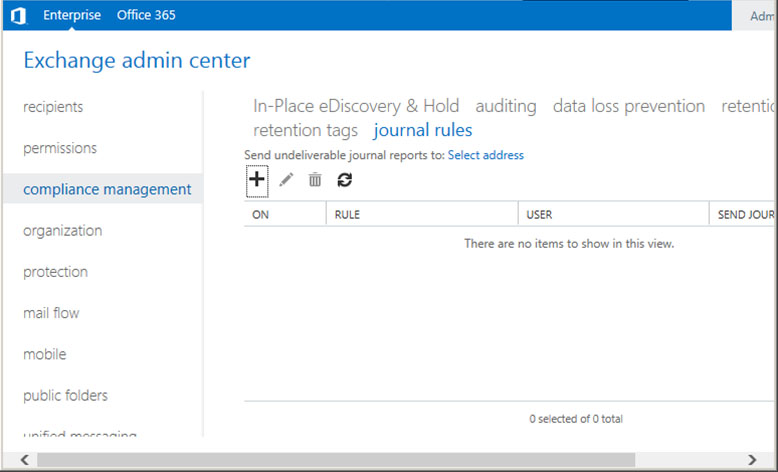This screenshot has height=472, width=778.
Task: Switch to the auditing tab
Action: [x=506, y=106]
